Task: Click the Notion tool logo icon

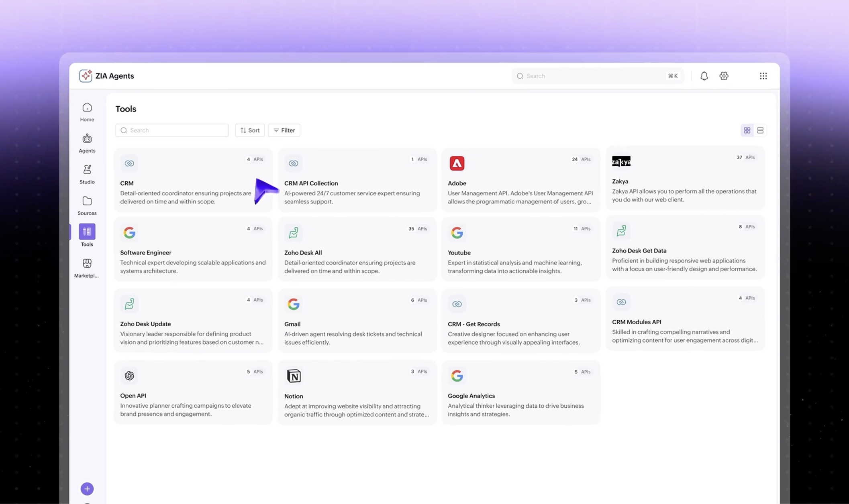Action: pyautogui.click(x=294, y=376)
